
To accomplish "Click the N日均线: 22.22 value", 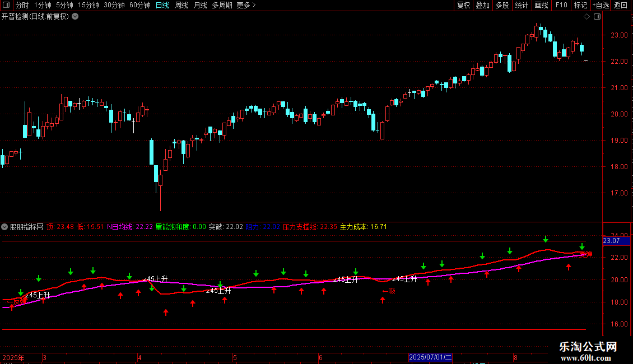I will (x=129, y=227).
